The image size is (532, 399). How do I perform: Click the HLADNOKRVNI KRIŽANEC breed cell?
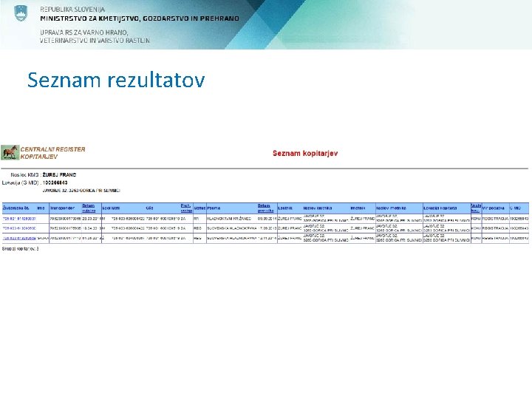[228, 219]
